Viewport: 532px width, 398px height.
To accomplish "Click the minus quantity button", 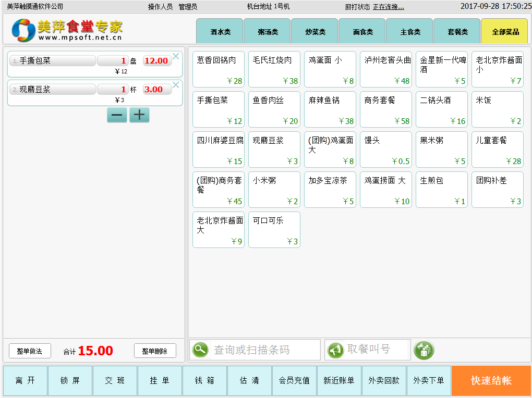I will click(x=117, y=115).
